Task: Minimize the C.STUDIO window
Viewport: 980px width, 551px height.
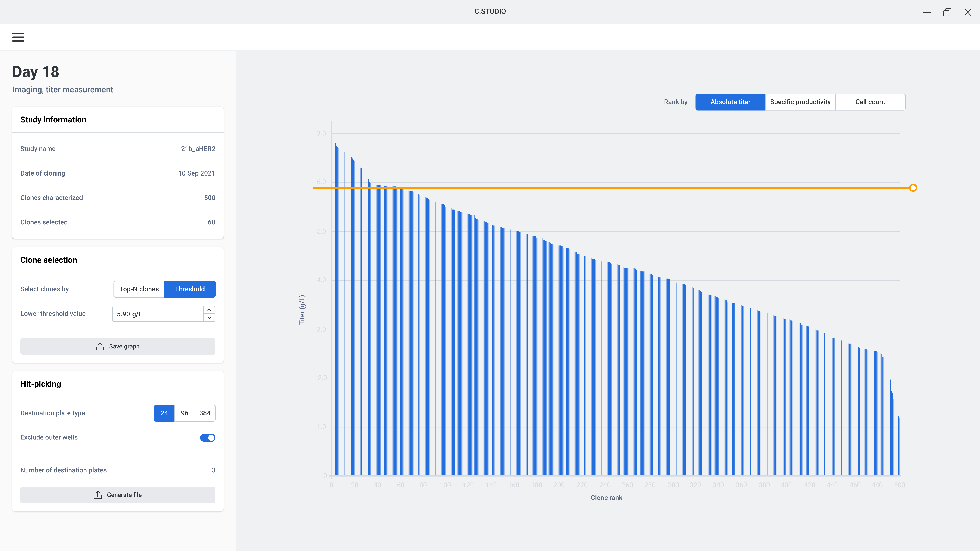Action: pos(927,12)
